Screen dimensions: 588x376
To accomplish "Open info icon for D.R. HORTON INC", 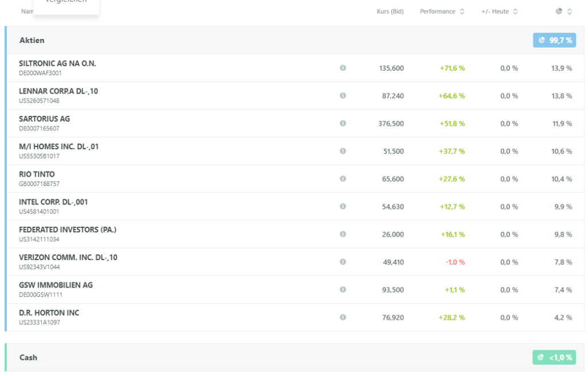I will [343, 317].
